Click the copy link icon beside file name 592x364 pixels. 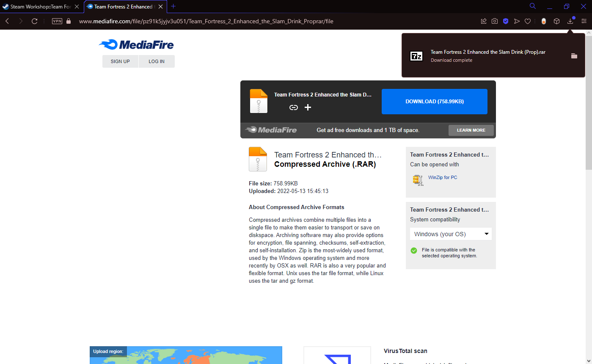[294, 108]
